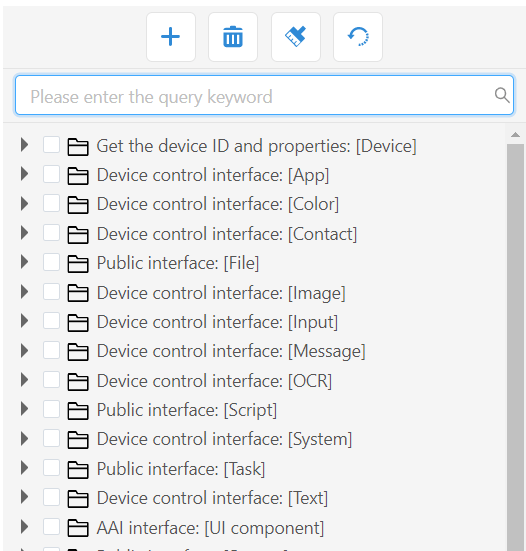Click the magnifier search icon
The height and width of the screenshot is (551, 526).
tap(502, 95)
